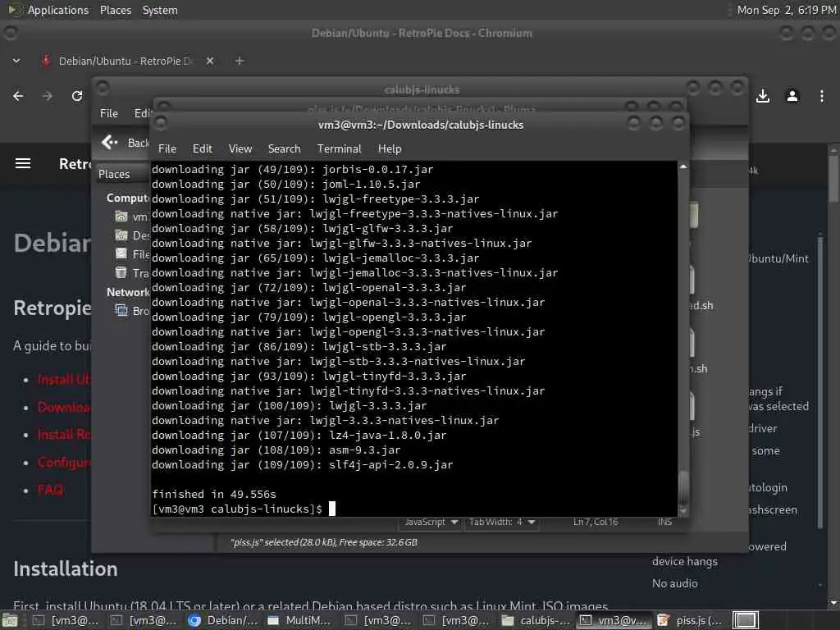Image resolution: width=840 pixels, height=630 pixels.
Task: Select Desktop folder icon in file manager sidebar
Action: point(121,235)
